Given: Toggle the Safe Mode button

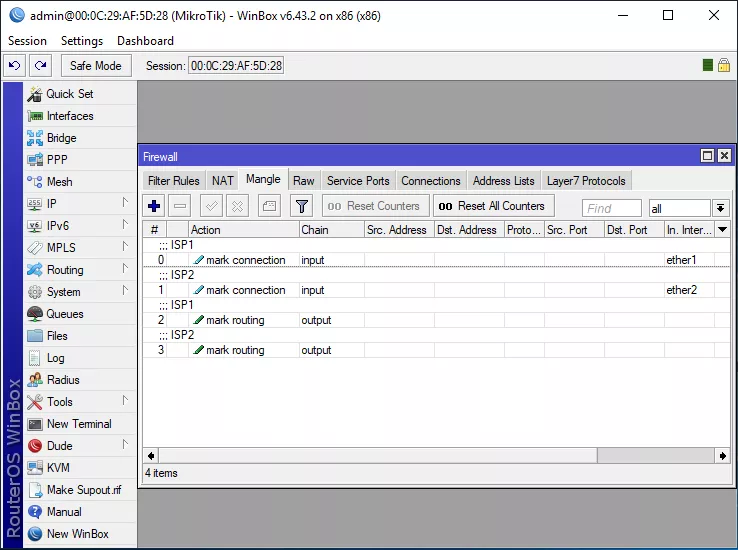Looking at the screenshot, I should click(x=96, y=65).
